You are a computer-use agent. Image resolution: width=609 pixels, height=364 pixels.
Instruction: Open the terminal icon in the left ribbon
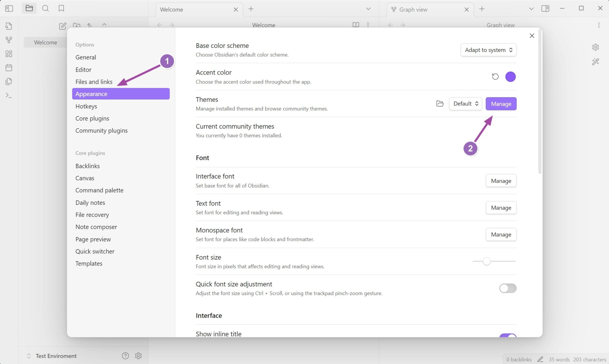(9, 95)
